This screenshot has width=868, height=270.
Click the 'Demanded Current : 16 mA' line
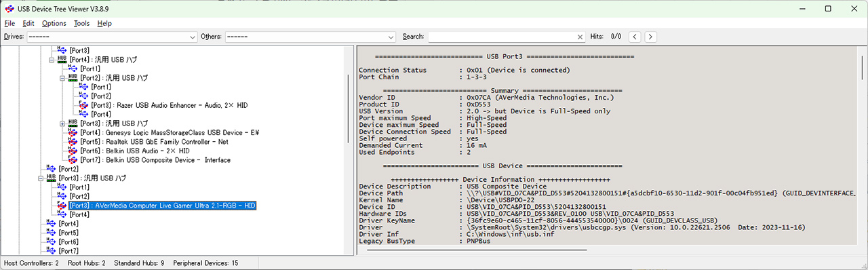pyautogui.click(x=422, y=145)
